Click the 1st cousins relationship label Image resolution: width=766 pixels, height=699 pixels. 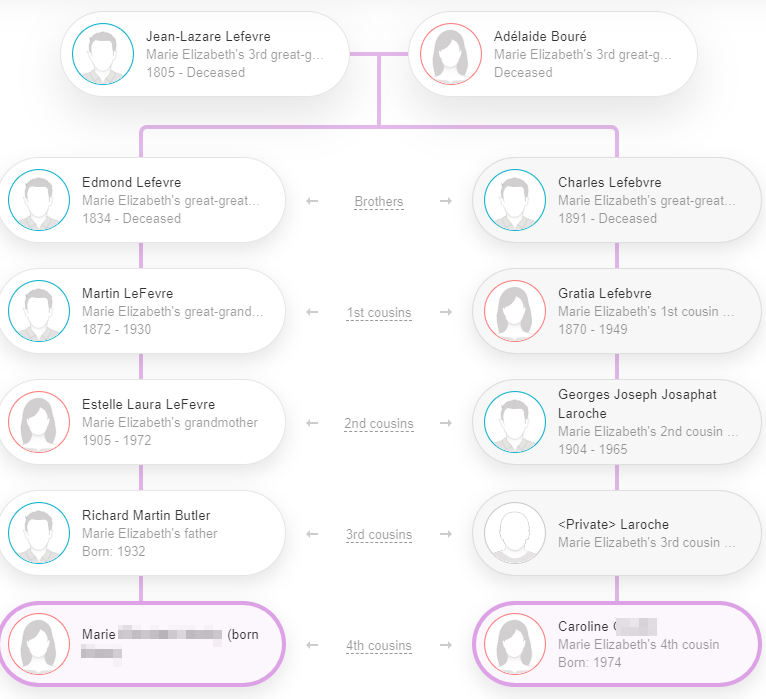click(379, 313)
